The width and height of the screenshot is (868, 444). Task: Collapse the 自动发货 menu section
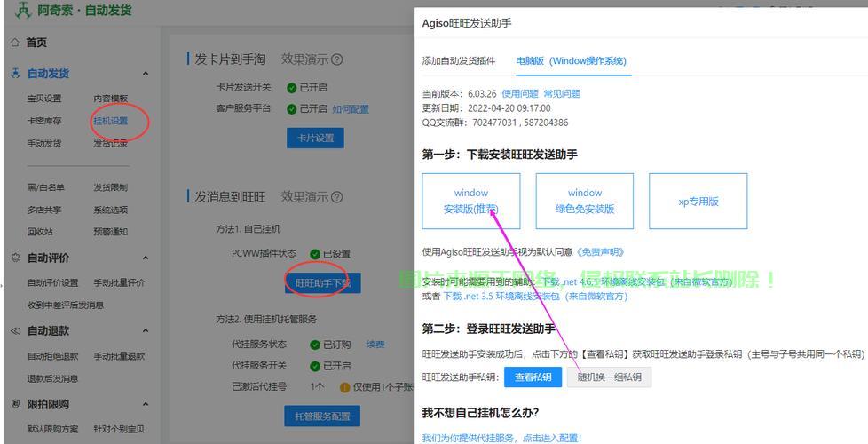click(146, 73)
